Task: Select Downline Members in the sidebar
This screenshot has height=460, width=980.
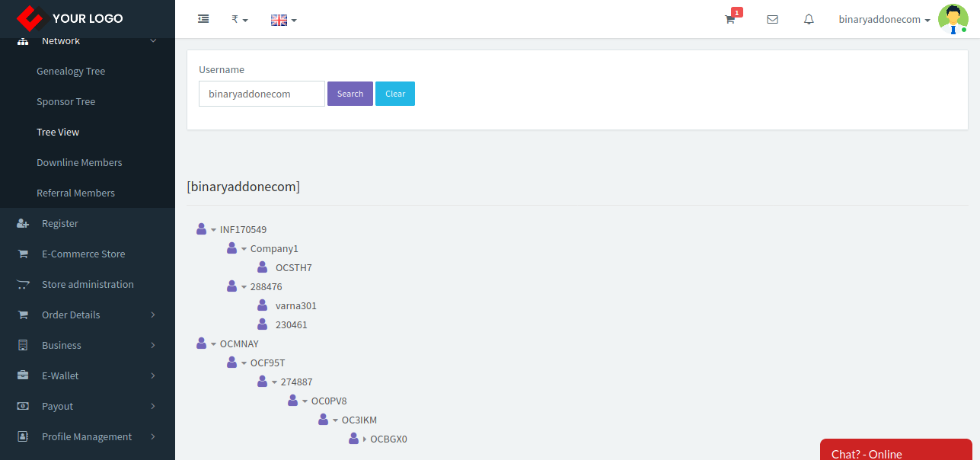Action: click(x=79, y=162)
